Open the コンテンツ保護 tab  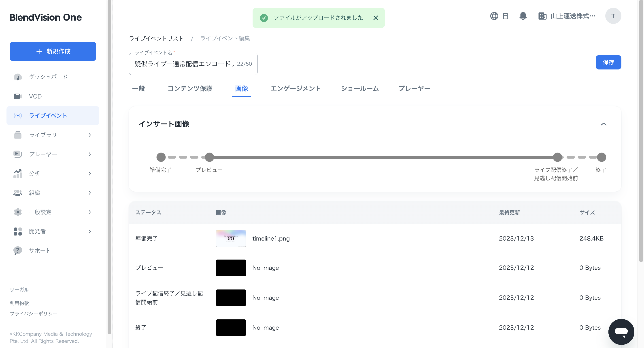(x=190, y=89)
